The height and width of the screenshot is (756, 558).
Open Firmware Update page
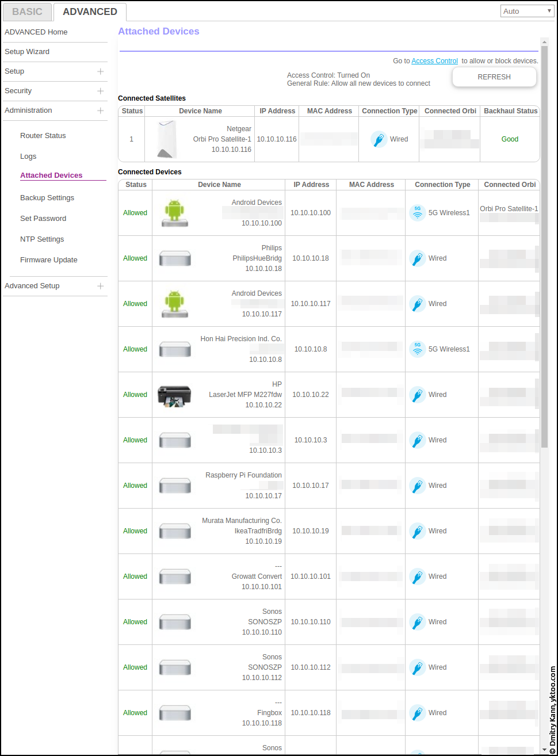coord(49,260)
